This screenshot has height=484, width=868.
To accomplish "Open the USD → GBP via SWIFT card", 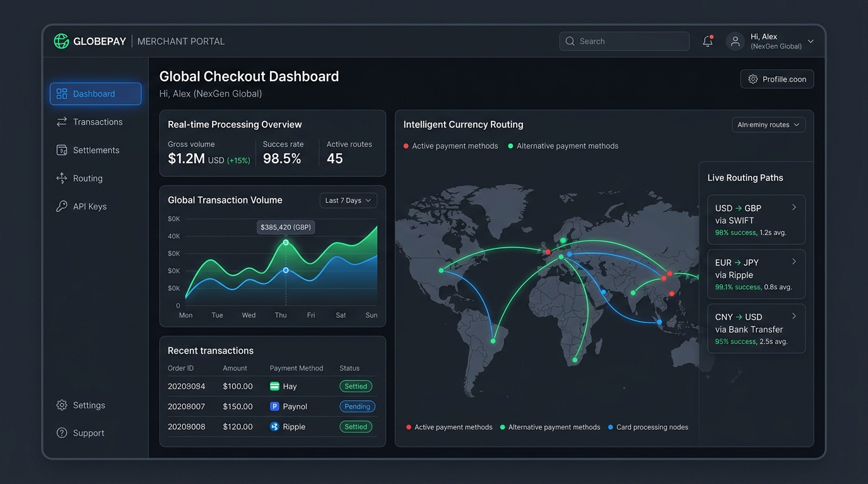I will 756,220.
